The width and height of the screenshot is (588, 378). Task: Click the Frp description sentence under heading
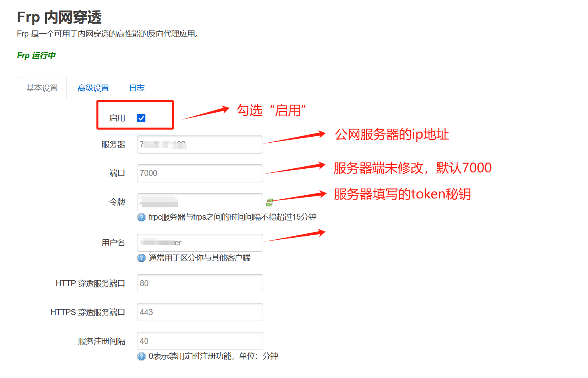[x=108, y=34]
